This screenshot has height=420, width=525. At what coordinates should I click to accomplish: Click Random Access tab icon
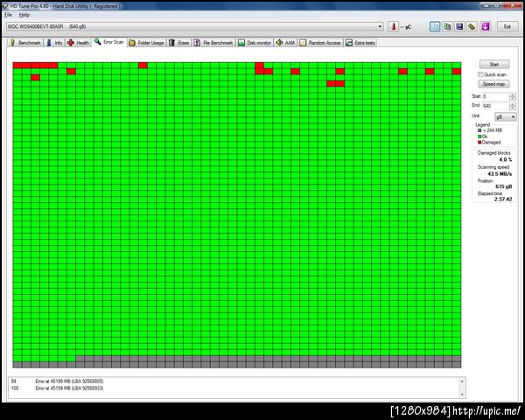(303, 43)
